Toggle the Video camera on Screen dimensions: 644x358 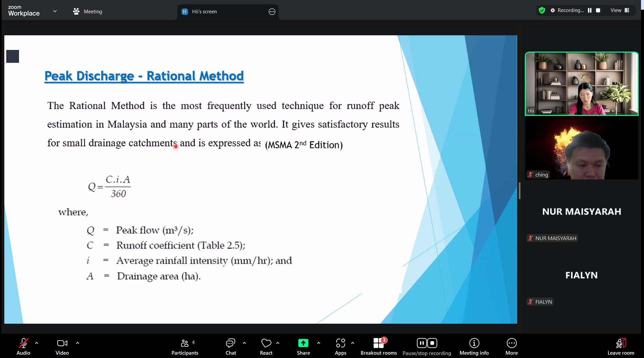pos(62,346)
